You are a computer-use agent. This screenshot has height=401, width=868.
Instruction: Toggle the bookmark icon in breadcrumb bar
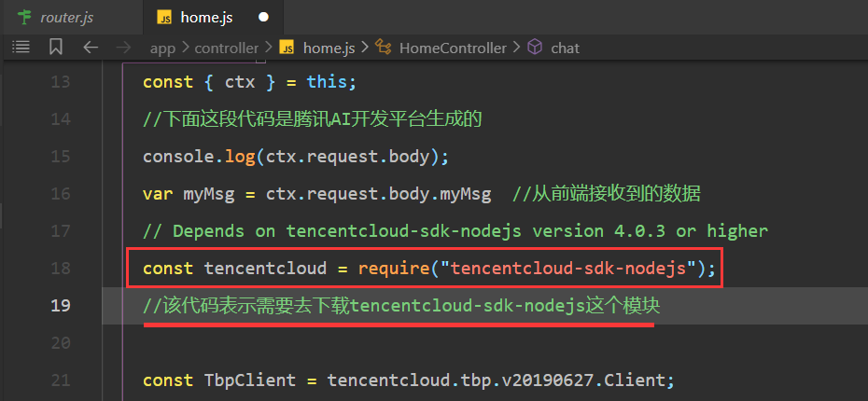point(55,48)
